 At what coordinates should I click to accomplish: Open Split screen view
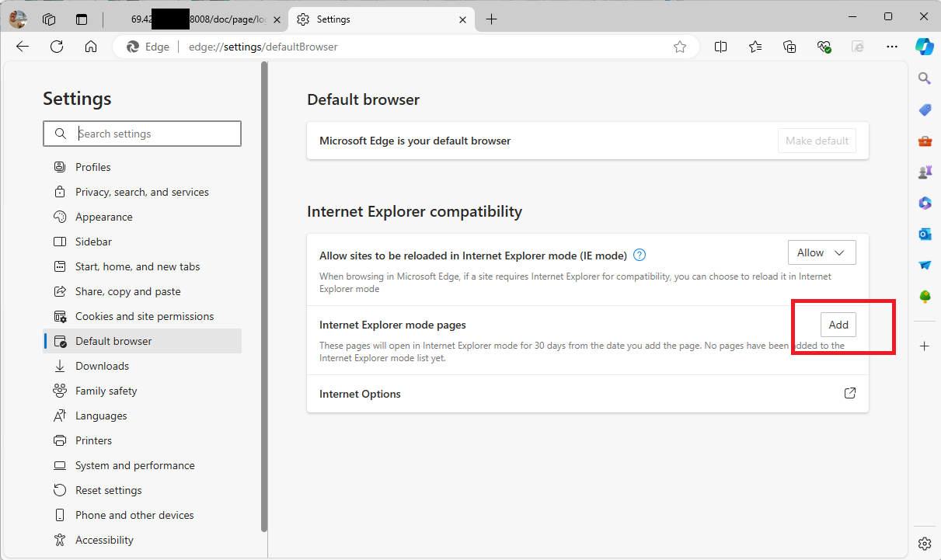click(720, 47)
